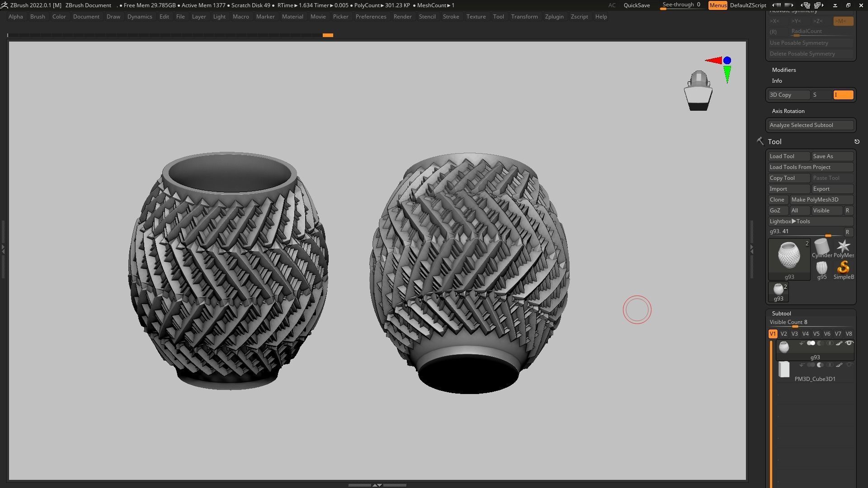Select the g95 vase tool

tap(821, 270)
